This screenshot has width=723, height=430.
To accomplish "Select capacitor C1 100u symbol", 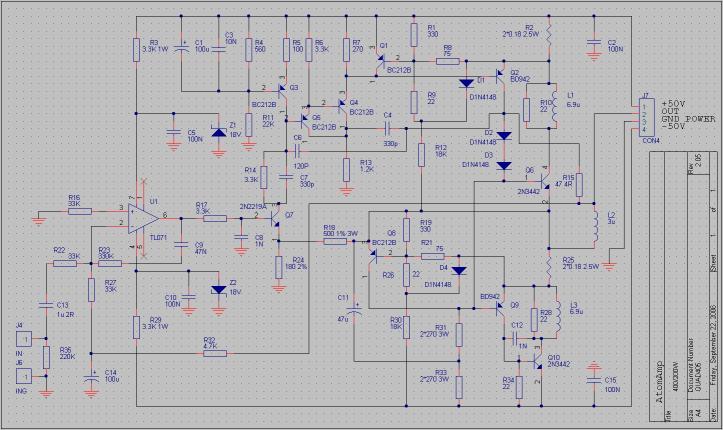I will click(x=181, y=48).
